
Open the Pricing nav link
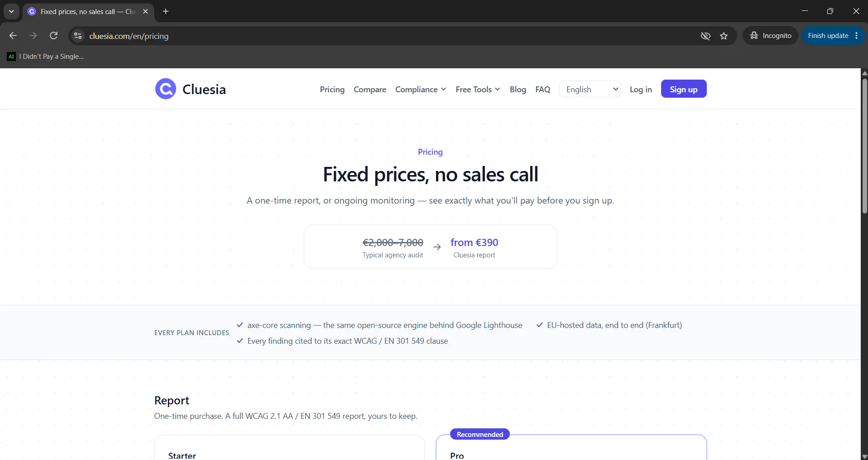pyautogui.click(x=332, y=90)
